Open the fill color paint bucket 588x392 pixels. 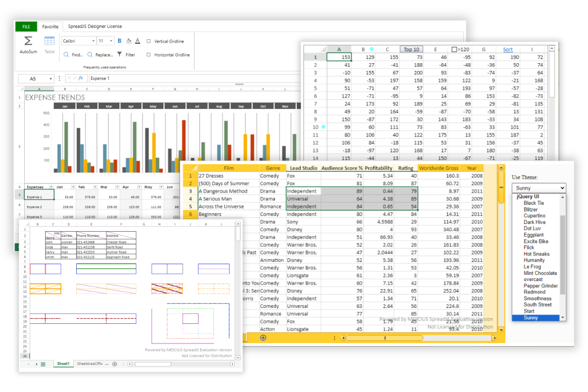(129, 41)
